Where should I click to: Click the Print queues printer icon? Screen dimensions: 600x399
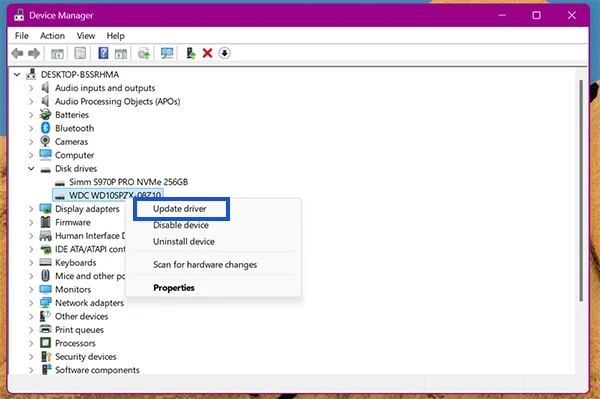pos(45,330)
